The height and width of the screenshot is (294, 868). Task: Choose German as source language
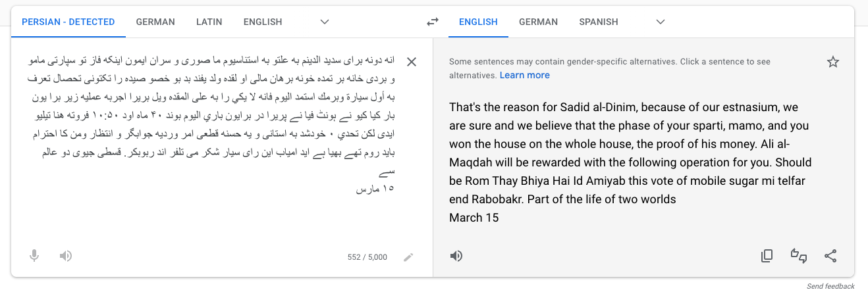(x=155, y=22)
